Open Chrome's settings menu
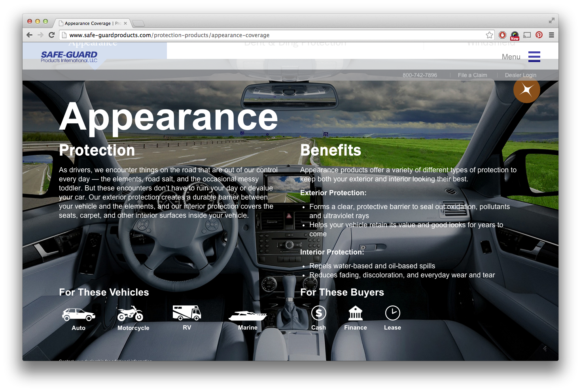The image size is (581, 392). pyautogui.click(x=551, y=35)
